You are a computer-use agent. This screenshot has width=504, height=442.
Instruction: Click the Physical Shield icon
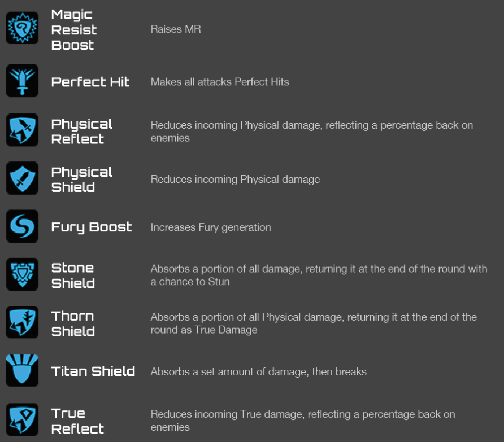coord(22,178)
